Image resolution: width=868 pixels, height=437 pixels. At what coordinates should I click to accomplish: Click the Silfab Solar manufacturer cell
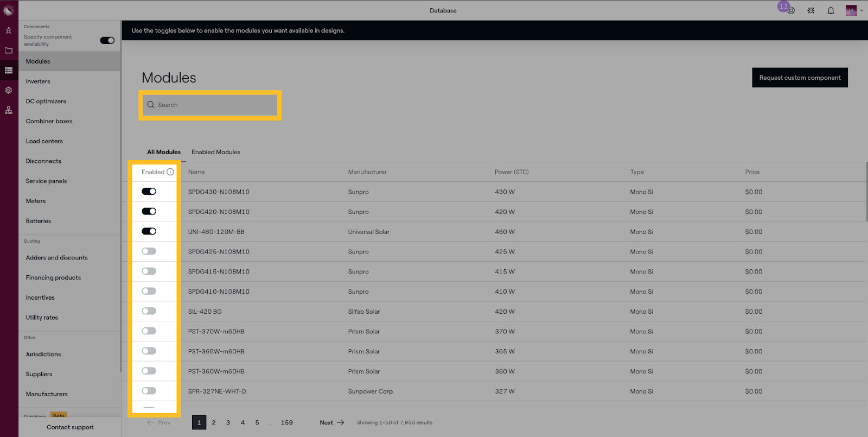(x=364, y=312)
